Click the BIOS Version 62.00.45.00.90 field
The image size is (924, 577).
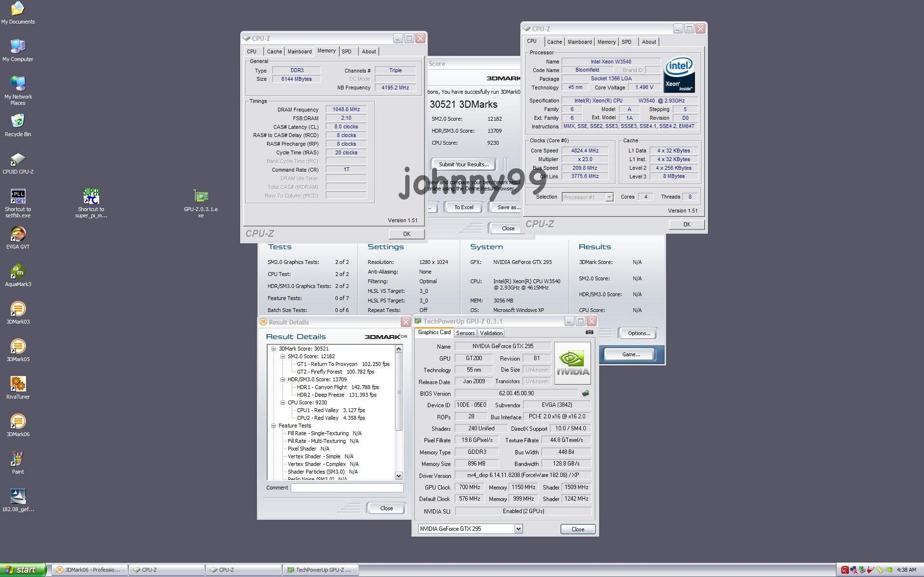(516, 393)
